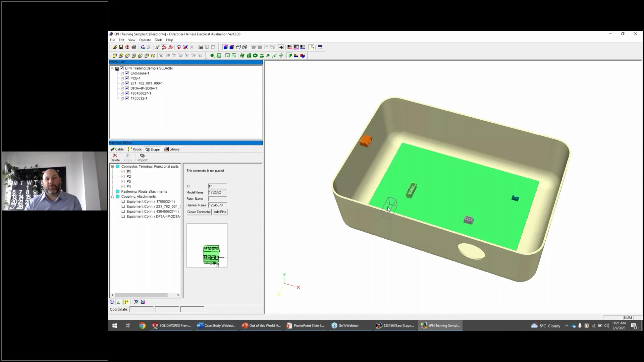Select connector P3 in harness tree

pos(129,182)
